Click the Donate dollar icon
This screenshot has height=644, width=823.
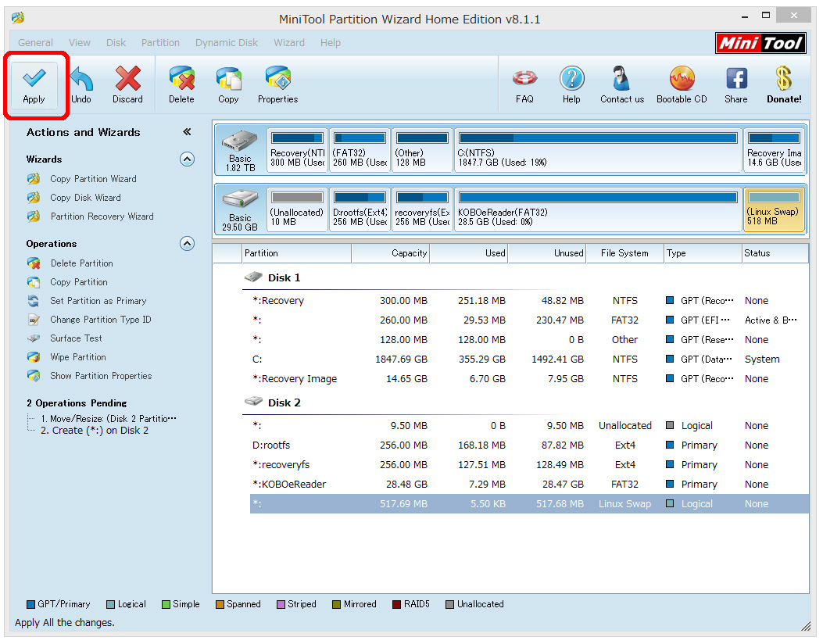(x=784, y=85)
